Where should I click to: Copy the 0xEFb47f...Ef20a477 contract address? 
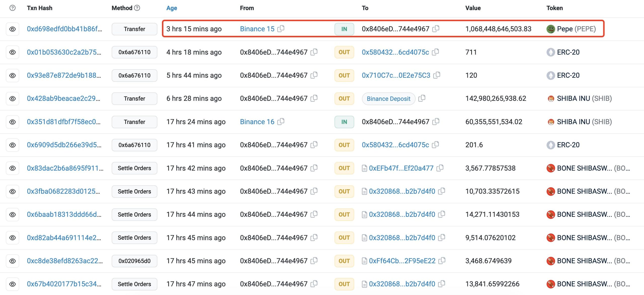point(440,168)
